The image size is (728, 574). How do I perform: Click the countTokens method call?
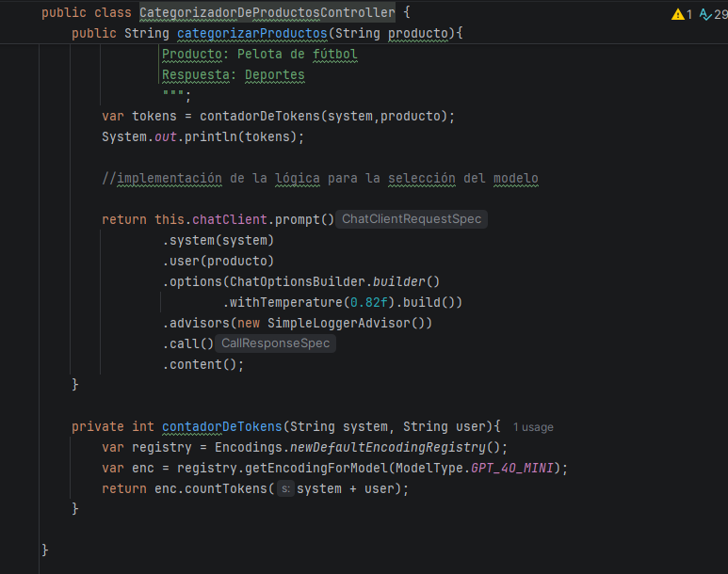pos(226,488)
